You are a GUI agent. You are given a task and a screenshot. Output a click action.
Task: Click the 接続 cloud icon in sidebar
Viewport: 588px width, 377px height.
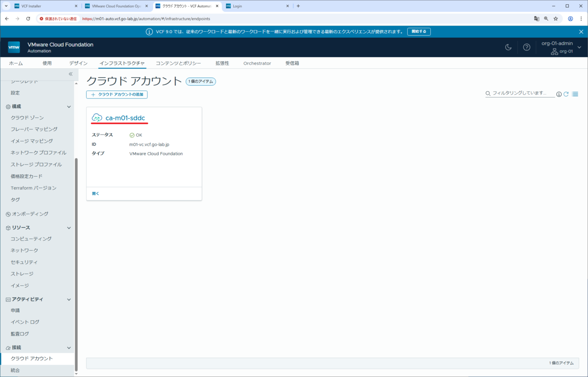point(8,347)
